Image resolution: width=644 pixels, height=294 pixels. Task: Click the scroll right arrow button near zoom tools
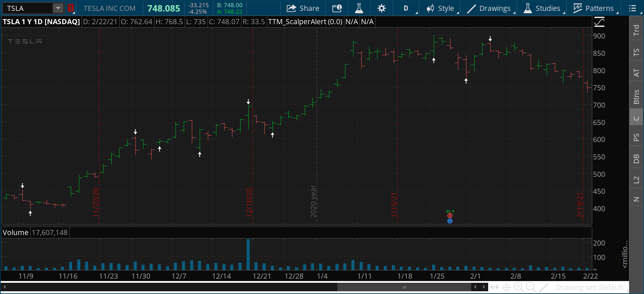click(x=484, y=287)
